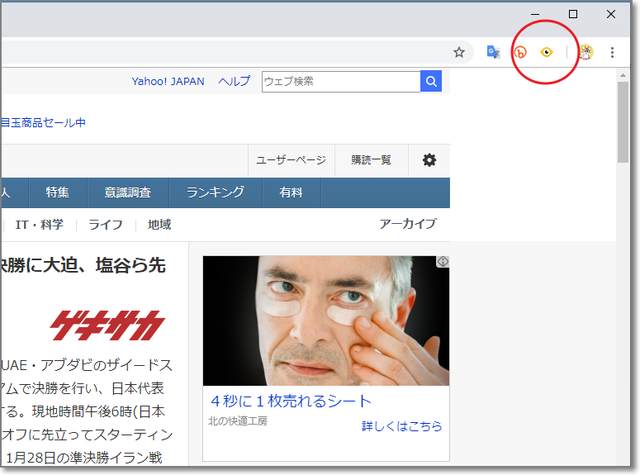Open the Google Translate extension
640x475 pixels.
coord(493,52)
